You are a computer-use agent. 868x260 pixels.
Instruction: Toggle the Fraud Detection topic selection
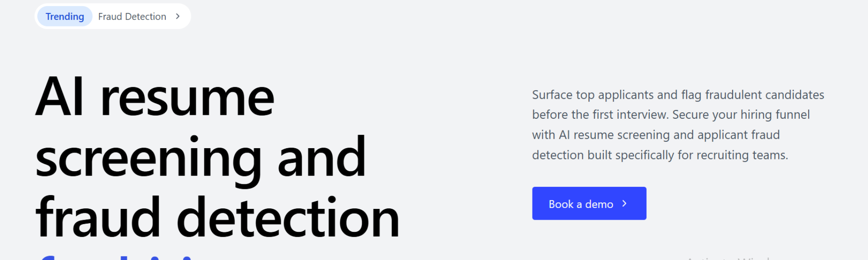pos(132,16)
